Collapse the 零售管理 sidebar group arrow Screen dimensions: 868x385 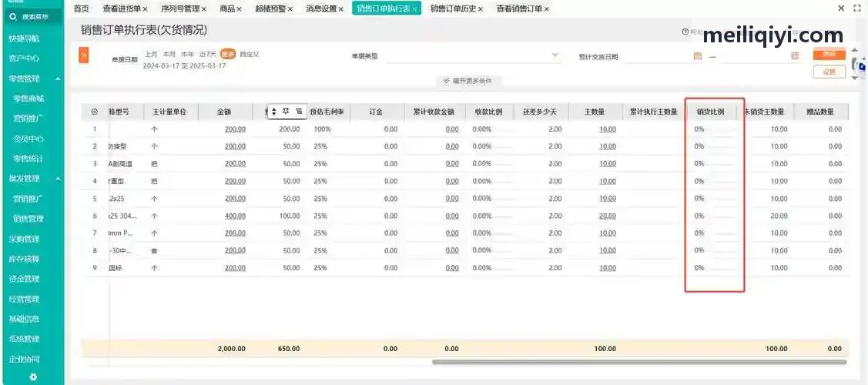58,79
